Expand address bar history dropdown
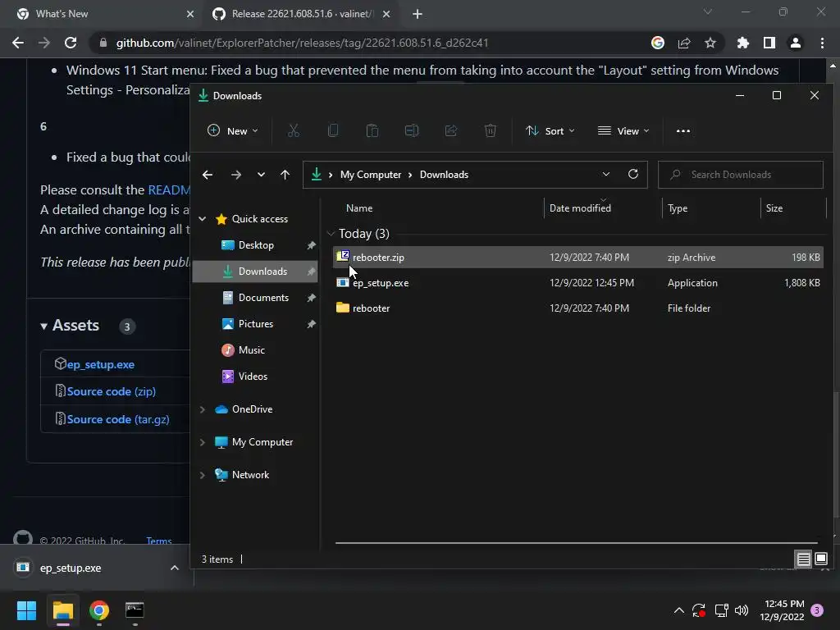840x630 pixels. [x=606, y=174]
